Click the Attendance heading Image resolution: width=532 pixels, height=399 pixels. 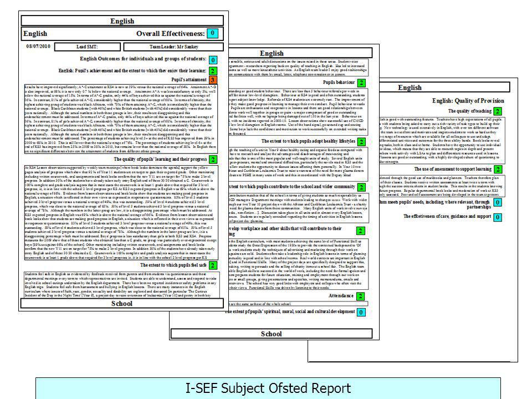click(x=341, y=296)
